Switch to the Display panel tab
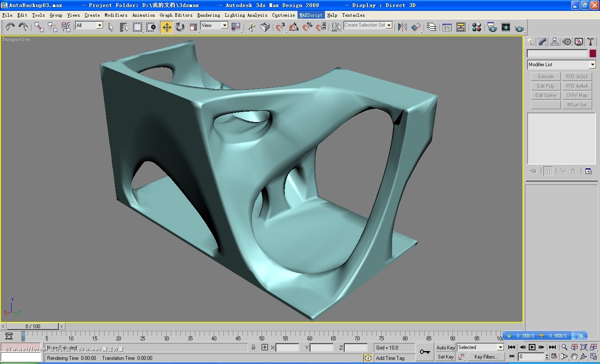The height and width of the screenshot is (364, 600). pos(579,42)
